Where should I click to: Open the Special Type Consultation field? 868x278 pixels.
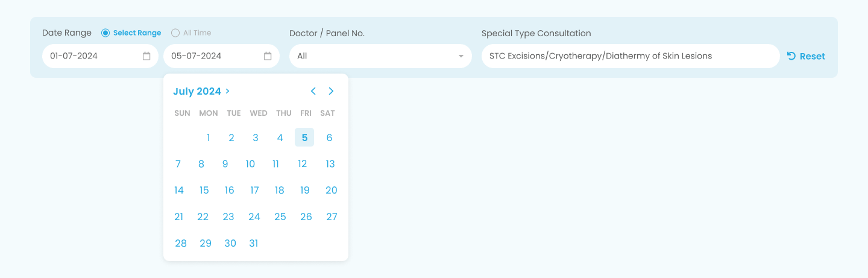[631, 56]
